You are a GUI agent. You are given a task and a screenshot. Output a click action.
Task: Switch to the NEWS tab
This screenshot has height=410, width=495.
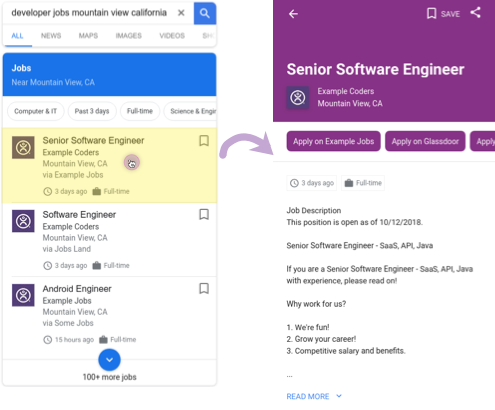(51, 36)
